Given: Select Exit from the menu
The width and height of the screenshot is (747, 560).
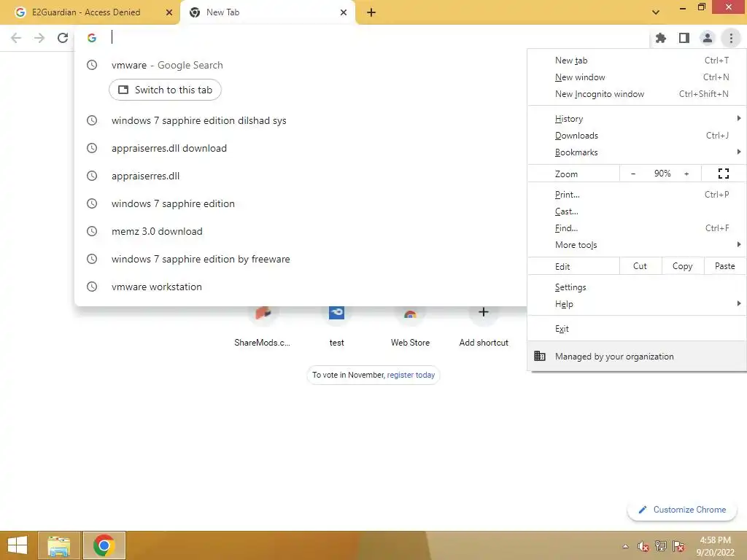Looking at the screenshot, I should (x=637, y=329).
